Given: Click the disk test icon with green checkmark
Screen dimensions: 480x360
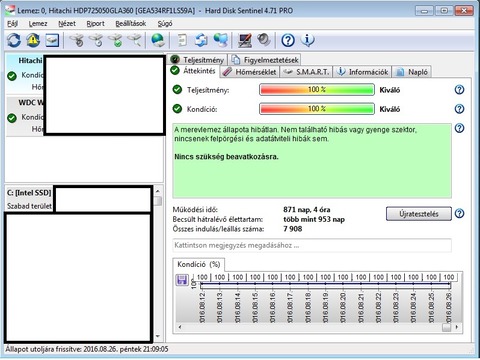Looking at the screenshot, I should [116, 40].
